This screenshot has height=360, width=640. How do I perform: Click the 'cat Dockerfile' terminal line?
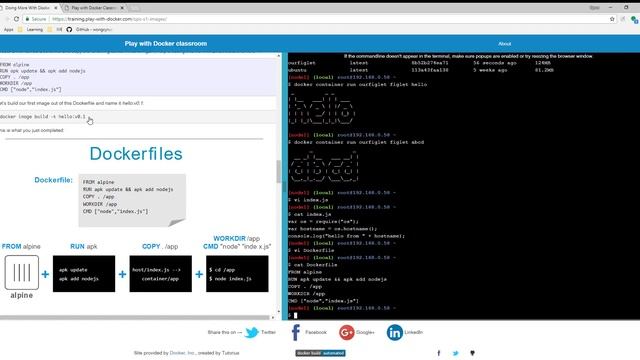pyautogui.click(x=313, y=265)
